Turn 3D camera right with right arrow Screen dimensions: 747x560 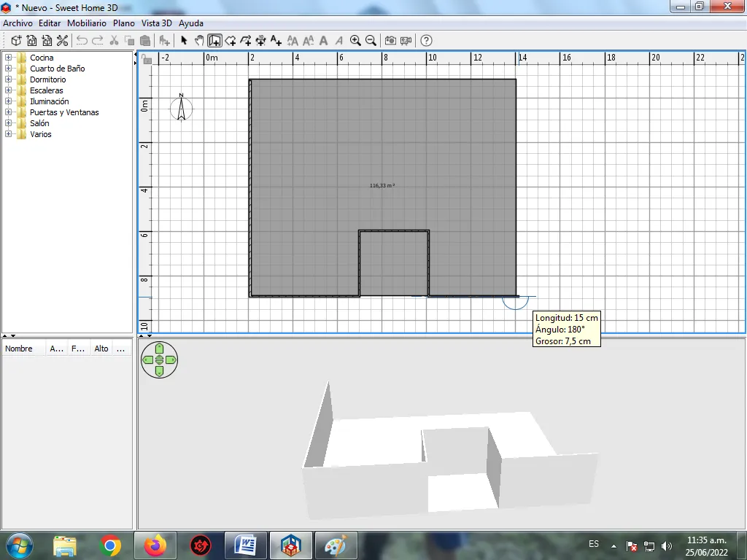click(171, 360)
